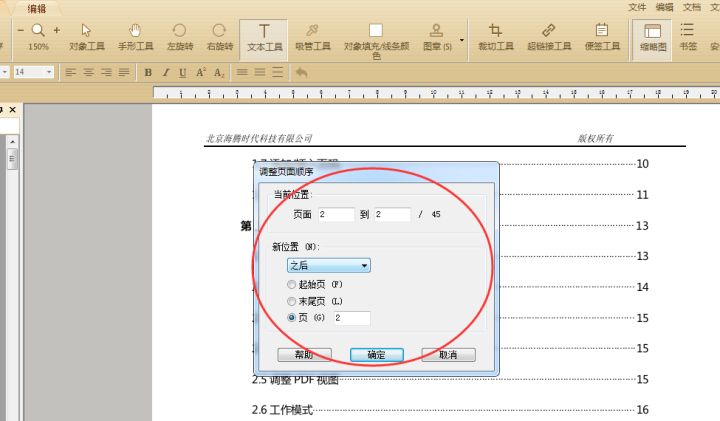Click the 取消 button in dialog
This screenshot has width=720, height=421.
(449, 354)
